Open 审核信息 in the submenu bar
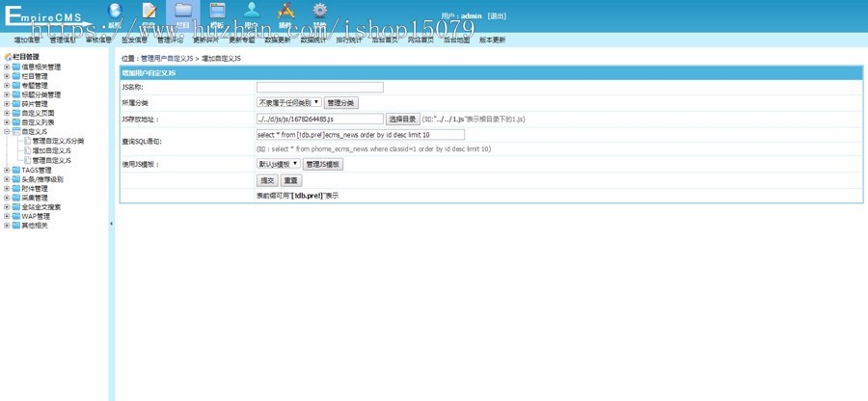 coord(98,40)
